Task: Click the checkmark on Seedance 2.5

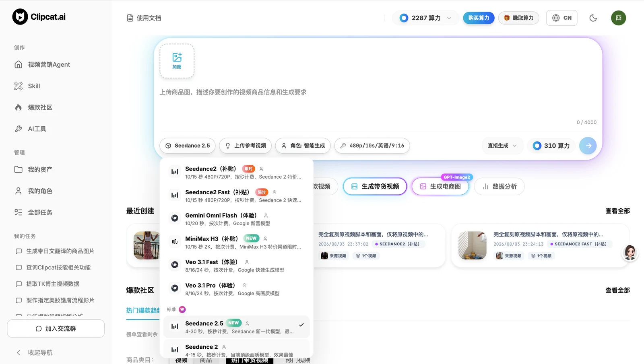Action: pos(301,325)
